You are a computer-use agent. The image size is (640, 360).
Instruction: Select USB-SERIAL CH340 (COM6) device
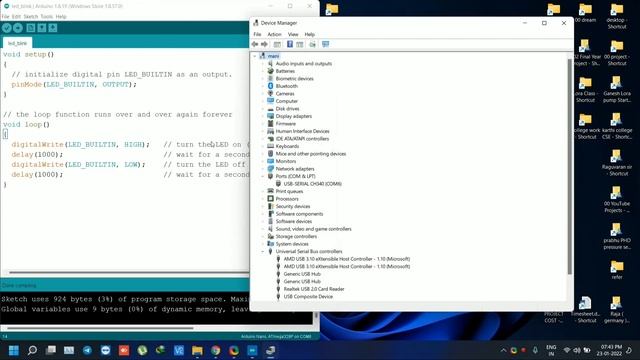[x=312, y=184]
